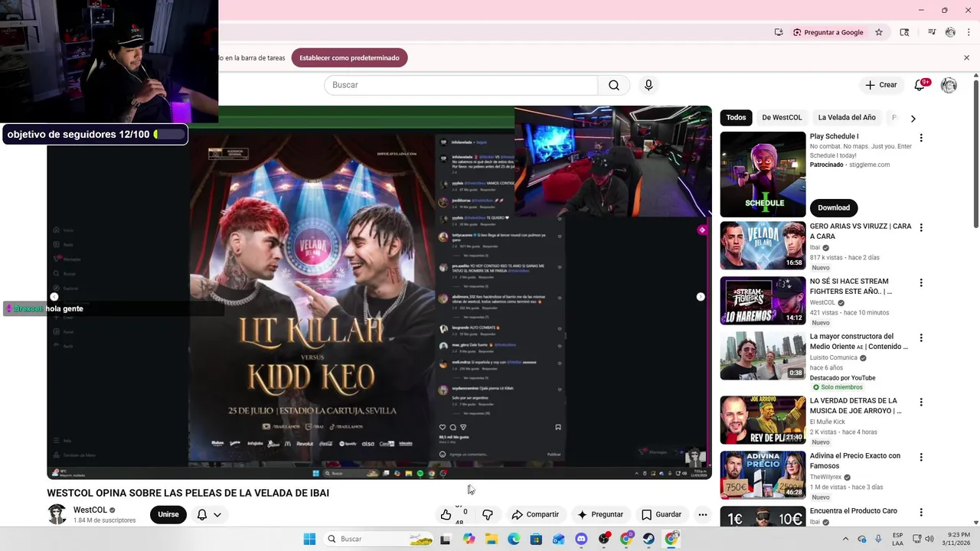Bookmark this page with the star icon
The height and width of the screenshot is (551, 980).
tap(879, 32)
